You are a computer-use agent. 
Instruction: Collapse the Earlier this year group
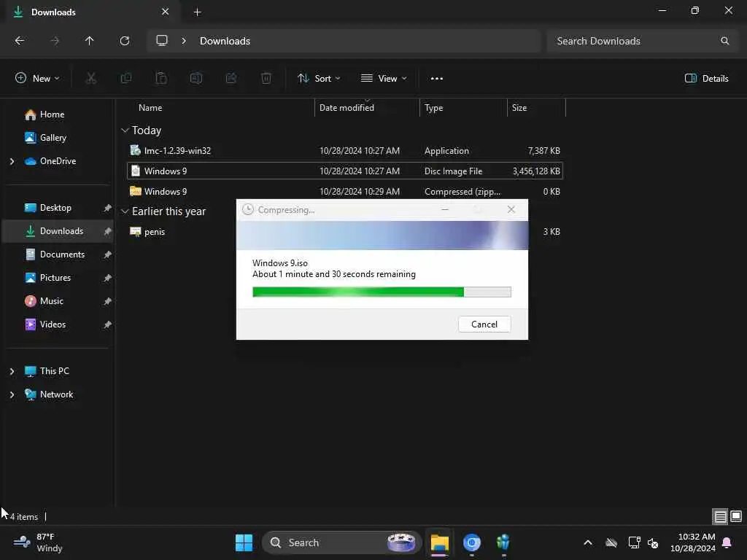125,211
